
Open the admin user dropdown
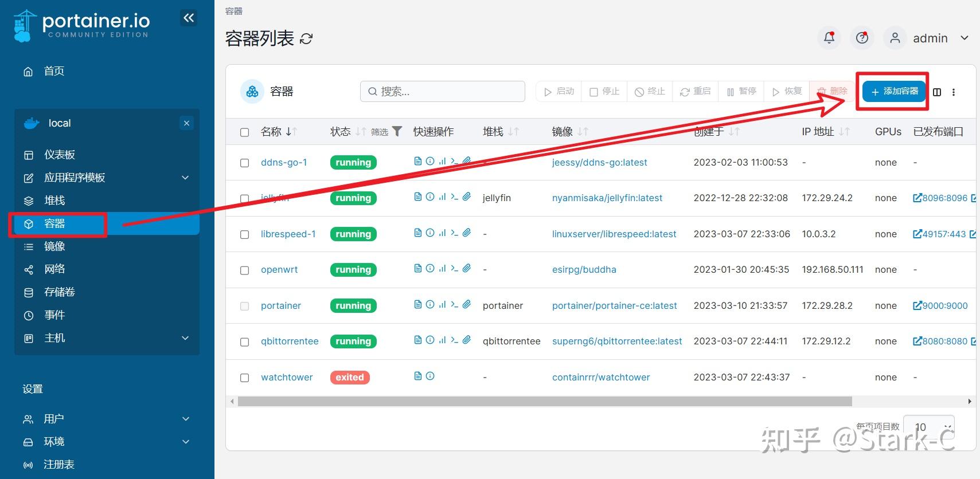[x=927, y=38]
